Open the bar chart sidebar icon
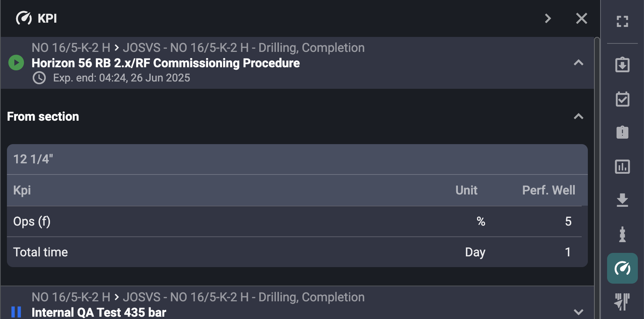 (x=622, y=166)
